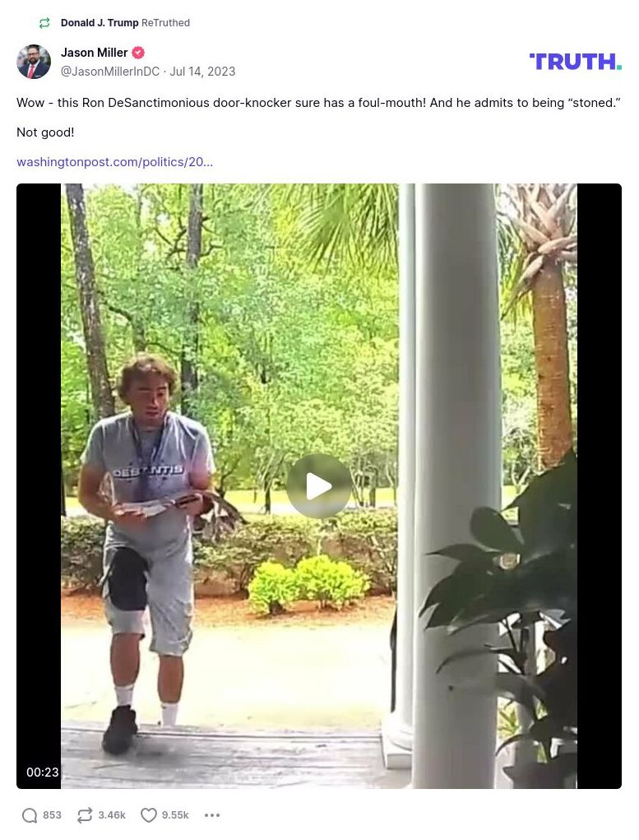Open Jason Miller's profile avatar

point(34,62)
